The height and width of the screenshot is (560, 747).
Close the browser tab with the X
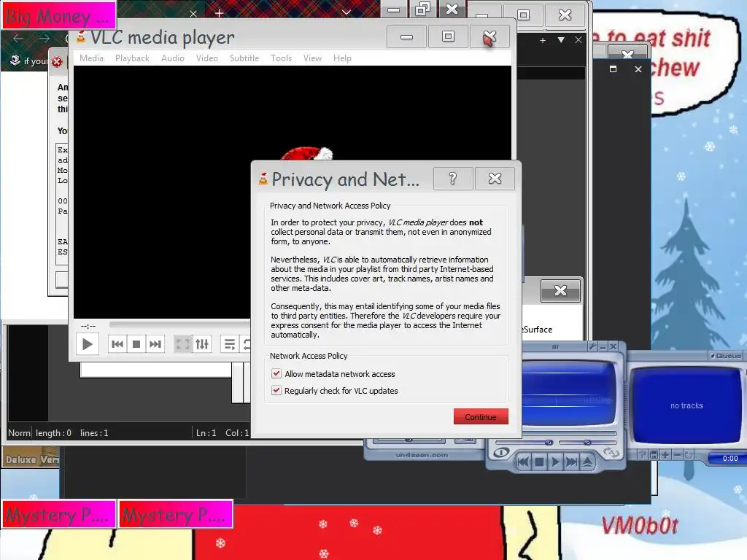pos(193,14)
